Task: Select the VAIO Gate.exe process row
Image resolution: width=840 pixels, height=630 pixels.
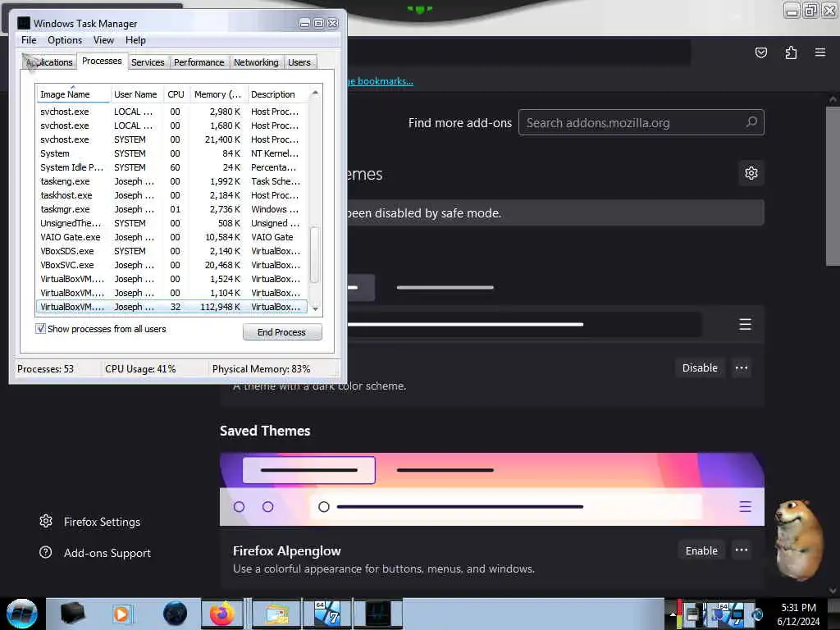Action: [x=171, y=237]
